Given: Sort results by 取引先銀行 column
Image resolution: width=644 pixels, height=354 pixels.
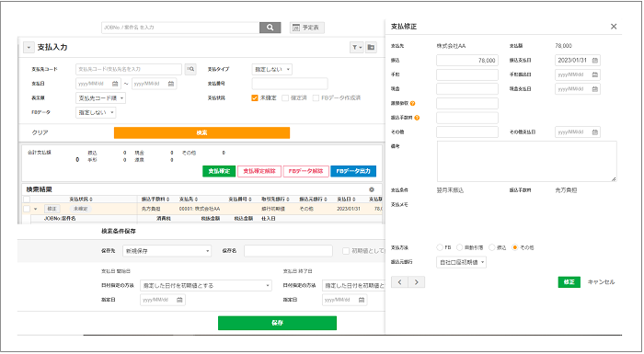Looking at the screenshot, I should click(276, 200).
